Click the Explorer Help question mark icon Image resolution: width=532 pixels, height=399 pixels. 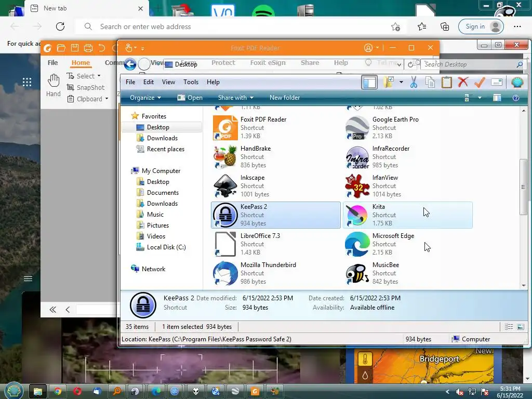pos(516,98)
